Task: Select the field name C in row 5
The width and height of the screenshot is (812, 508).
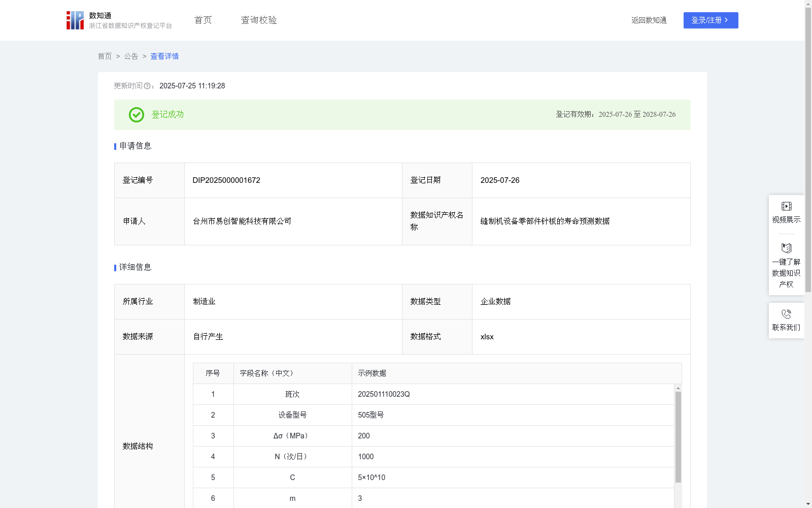Action: point(292,478)
